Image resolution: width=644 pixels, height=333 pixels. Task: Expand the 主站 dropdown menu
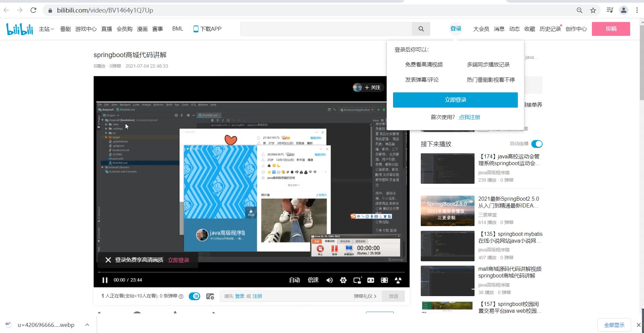46,29
